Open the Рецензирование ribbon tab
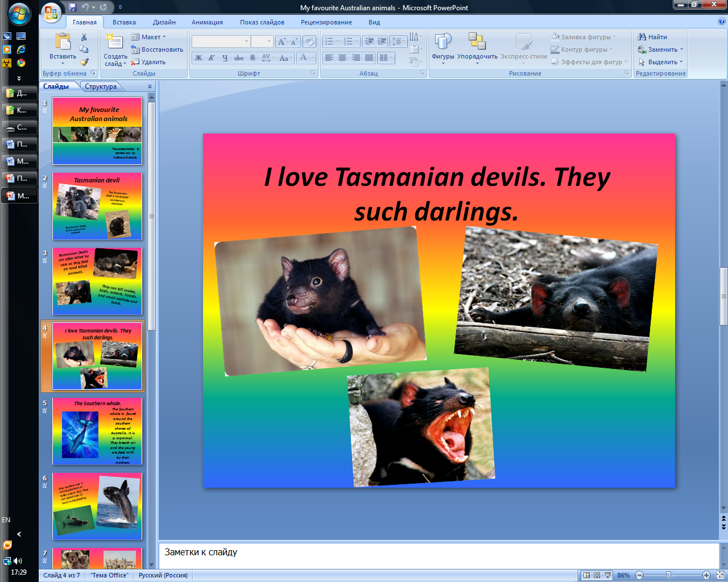Screen dimensions: 728x582 pos(326,22)
